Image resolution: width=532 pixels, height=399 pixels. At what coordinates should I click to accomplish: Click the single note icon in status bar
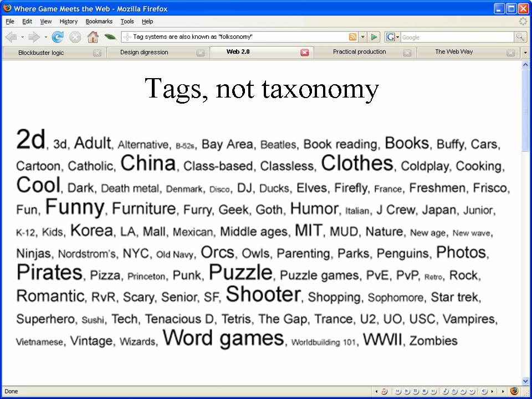tap(445, 391)
